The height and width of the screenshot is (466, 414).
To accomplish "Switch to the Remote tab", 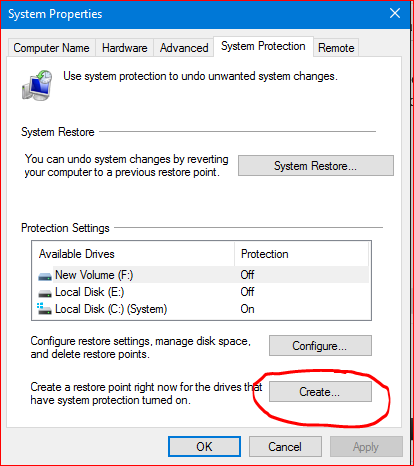I will 336,48.
